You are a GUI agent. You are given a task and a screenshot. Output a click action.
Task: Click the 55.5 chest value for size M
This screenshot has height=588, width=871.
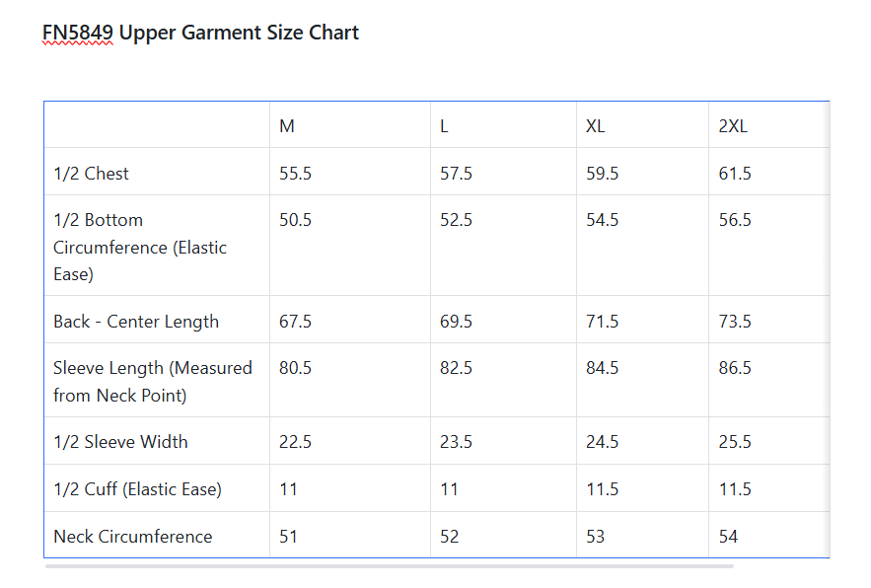pyautogui.click(x=295, y=174)
